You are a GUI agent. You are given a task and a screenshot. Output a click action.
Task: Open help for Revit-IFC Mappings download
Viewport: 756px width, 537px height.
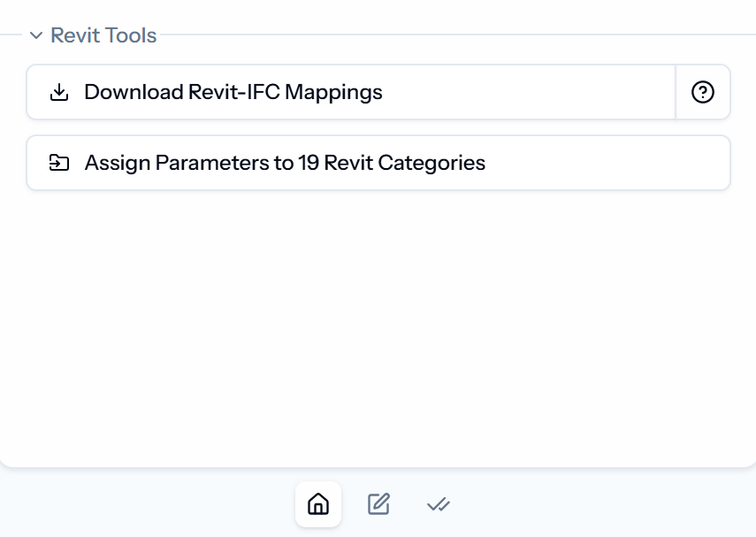click(x=703, y=92)
